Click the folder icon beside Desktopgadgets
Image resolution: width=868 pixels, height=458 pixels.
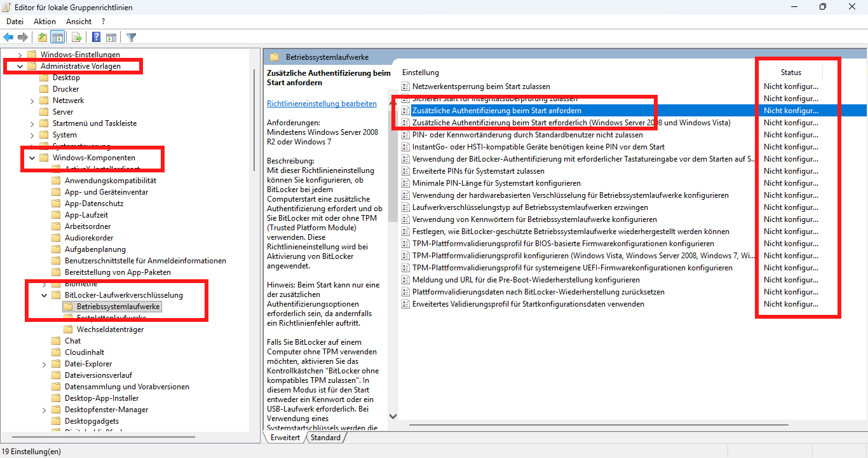point(56,421)
